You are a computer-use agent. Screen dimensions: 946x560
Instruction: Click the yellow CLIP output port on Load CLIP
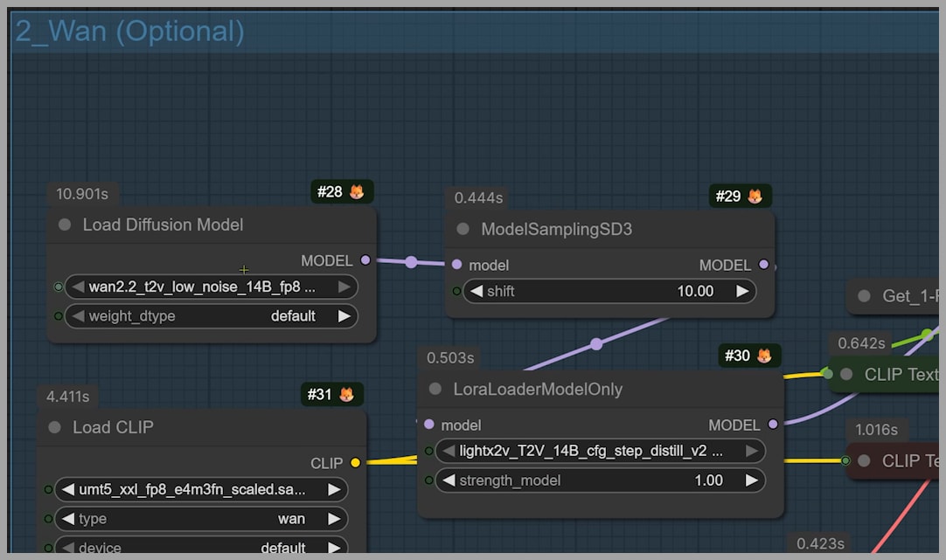click(355, 463)
